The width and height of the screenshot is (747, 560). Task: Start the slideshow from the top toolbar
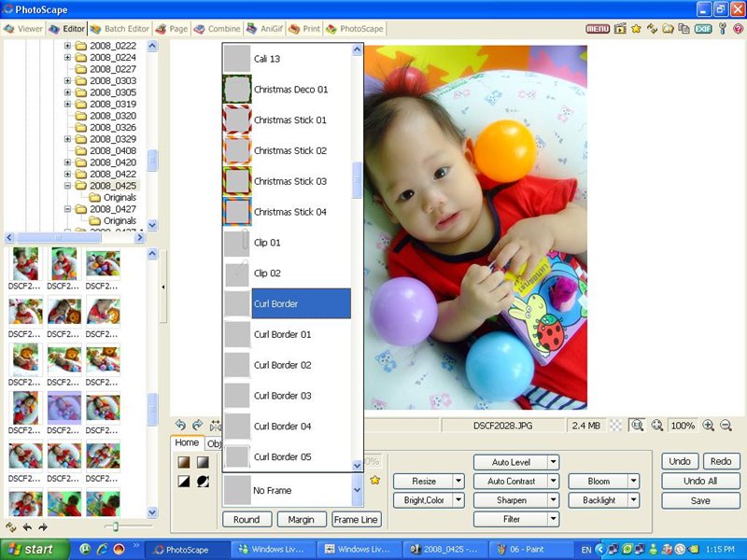(x=620, y=29)
